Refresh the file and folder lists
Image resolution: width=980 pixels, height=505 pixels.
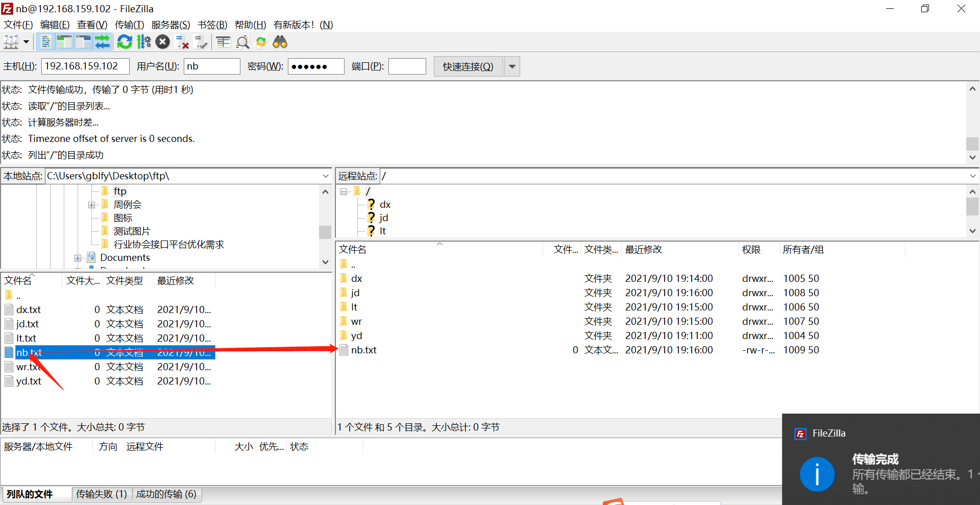click(x=125, y=42)
